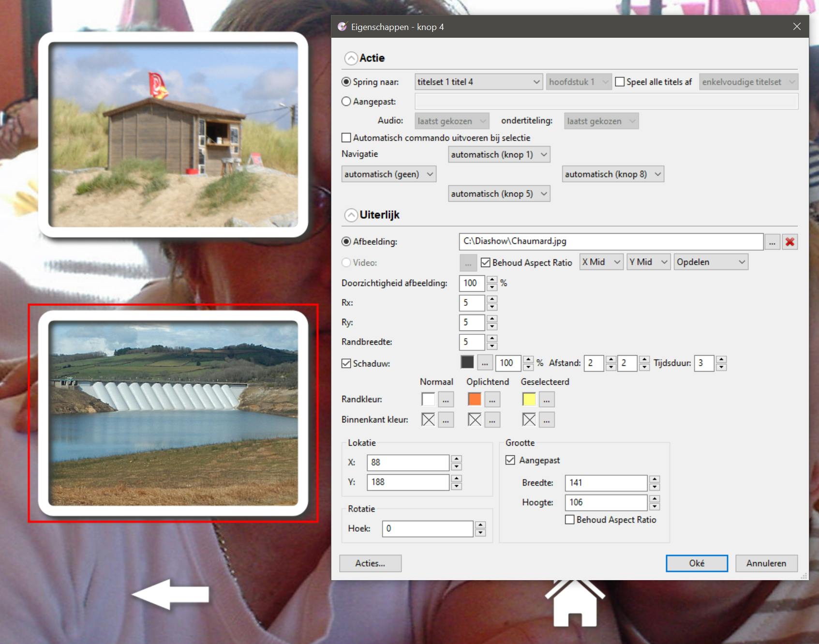Check Automatisch commando uitvoeren bij selectie
819x644 pixels.
pyautogui.click(x=346, y=138)
